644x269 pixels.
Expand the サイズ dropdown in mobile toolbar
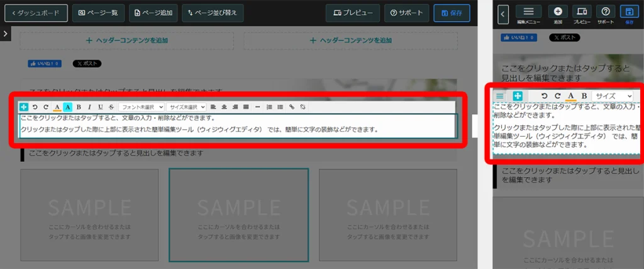(x=613, y=96)
